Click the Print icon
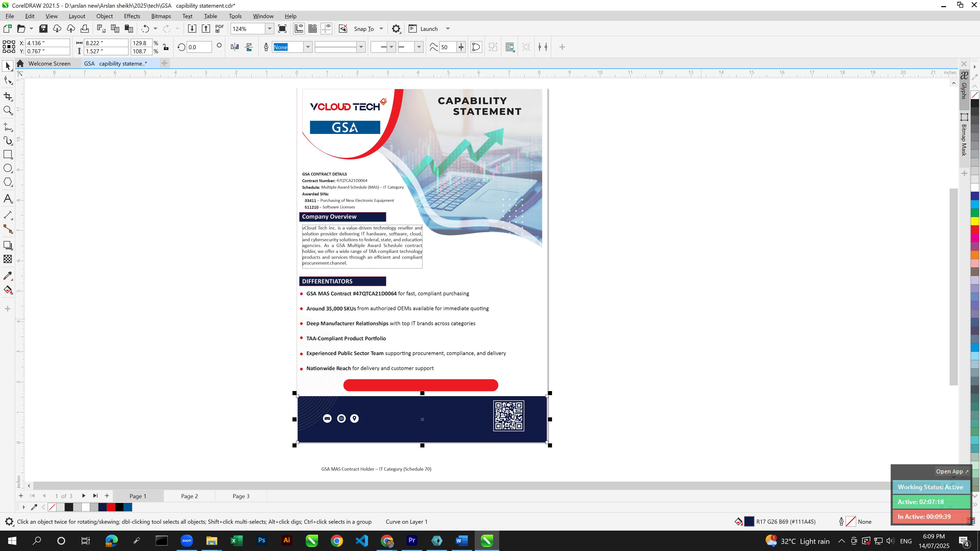This screenshot has height=551, width=980. [x=84, y=29]
